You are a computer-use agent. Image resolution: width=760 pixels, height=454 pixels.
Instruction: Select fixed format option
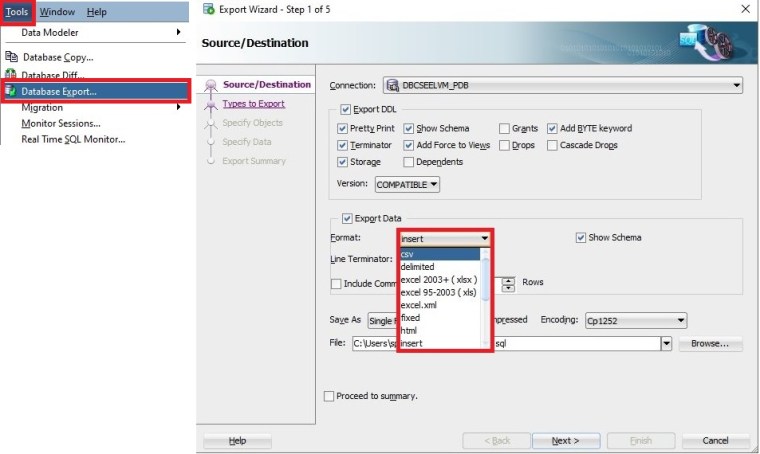point(439,318)
